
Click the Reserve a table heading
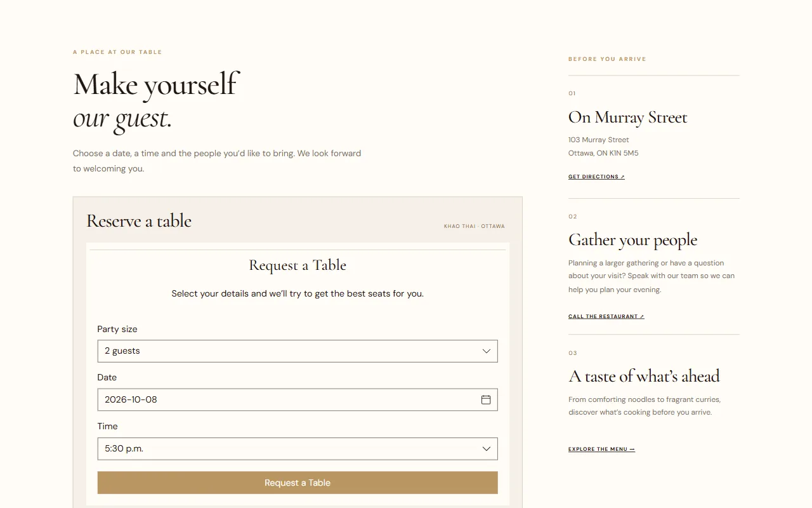tap(139, 221)
